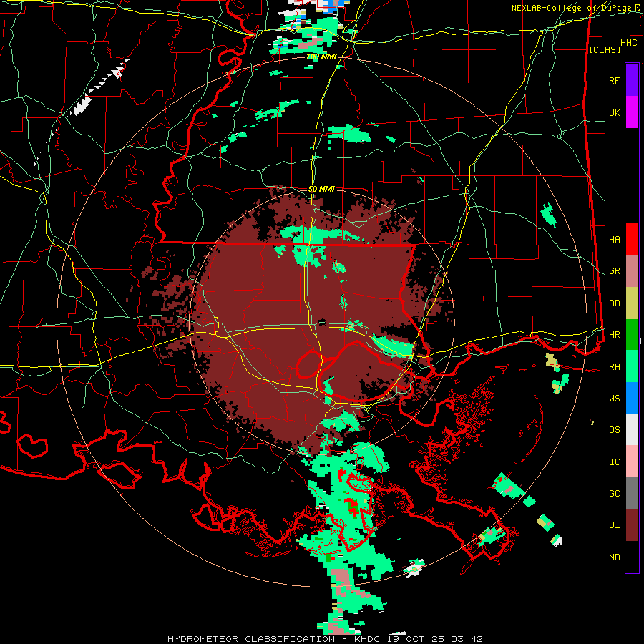Click the magenta UK legend color swatch
The width and height of the screenshot is (644, 644).
pos(632,112)
